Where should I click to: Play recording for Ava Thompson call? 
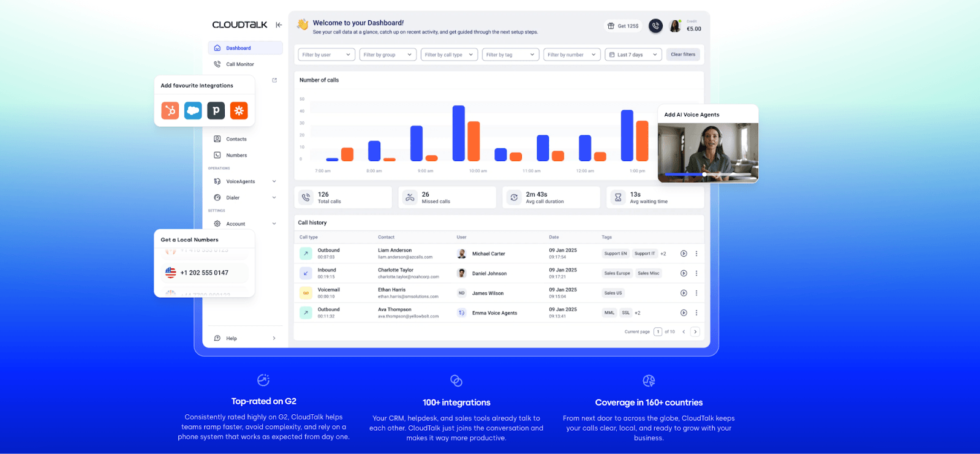pos(684,312)
